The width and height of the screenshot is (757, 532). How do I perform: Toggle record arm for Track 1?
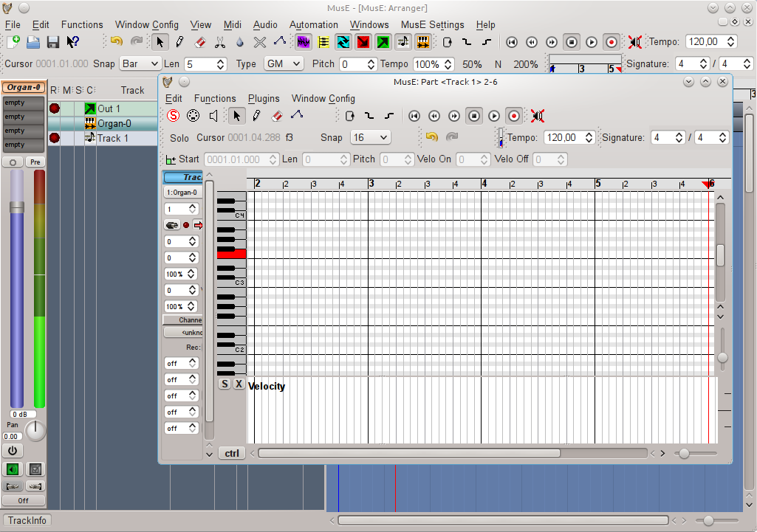[x=54, y=138]
